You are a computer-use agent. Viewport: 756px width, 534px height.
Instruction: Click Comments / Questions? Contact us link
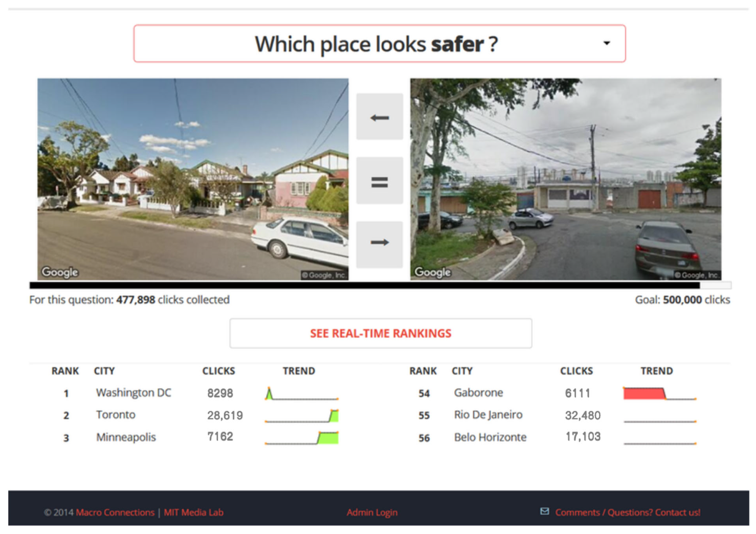pyautogui.click(x=628, y=512)
